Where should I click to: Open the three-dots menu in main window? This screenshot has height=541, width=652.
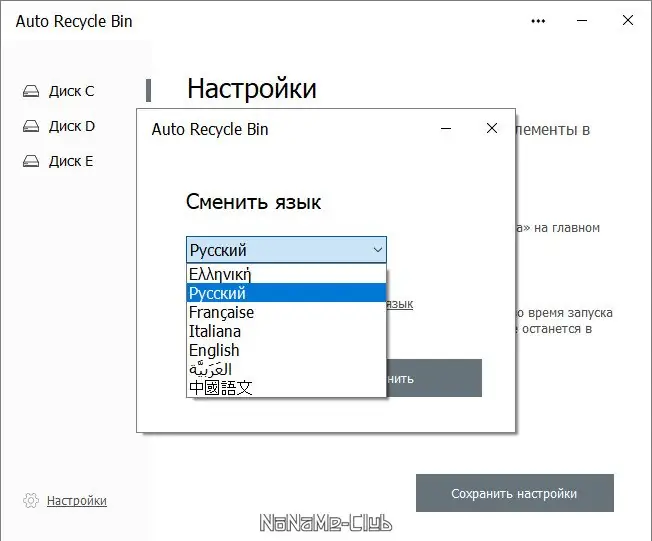(x=538, y=21)
